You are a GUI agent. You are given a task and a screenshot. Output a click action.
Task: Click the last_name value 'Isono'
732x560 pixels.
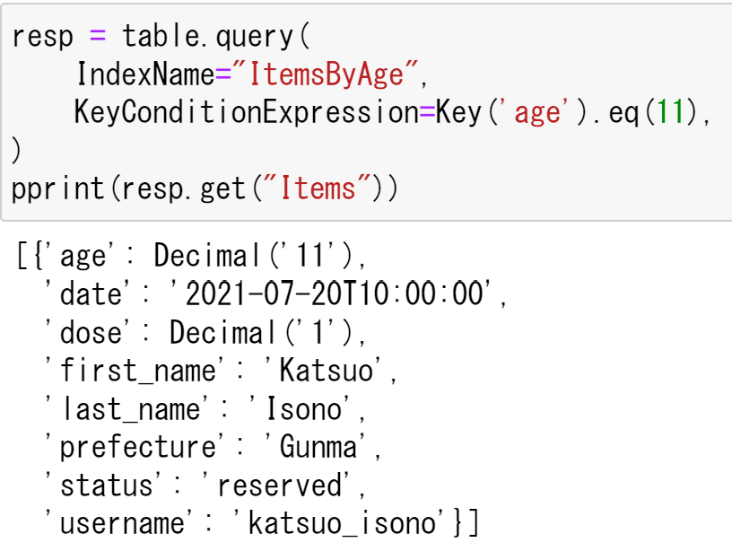pyautogui.click(x=309, y=409)
